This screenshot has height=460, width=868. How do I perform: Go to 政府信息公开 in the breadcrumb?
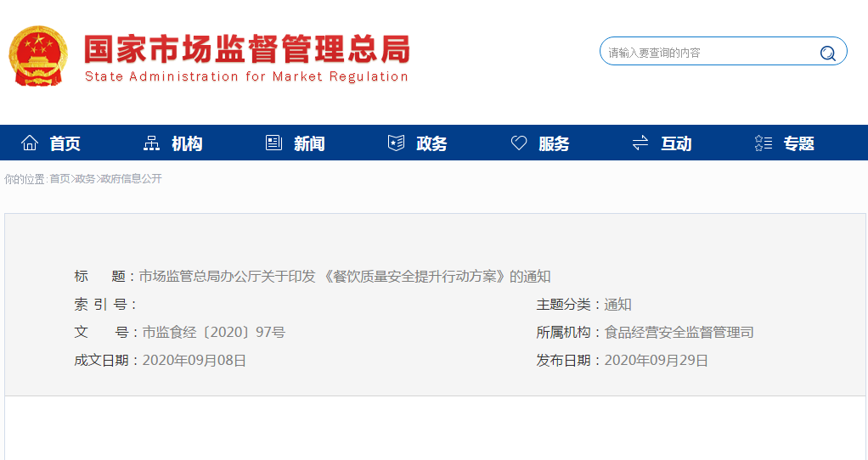tap(131, 178)
